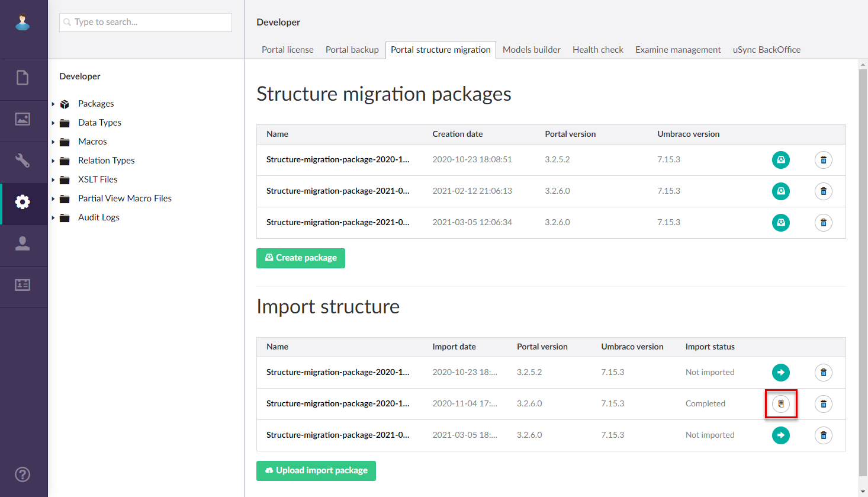Focus the Type to search field
Image resolution: width=868 pixels, height=497 pixels.
(x=146, y=23)
